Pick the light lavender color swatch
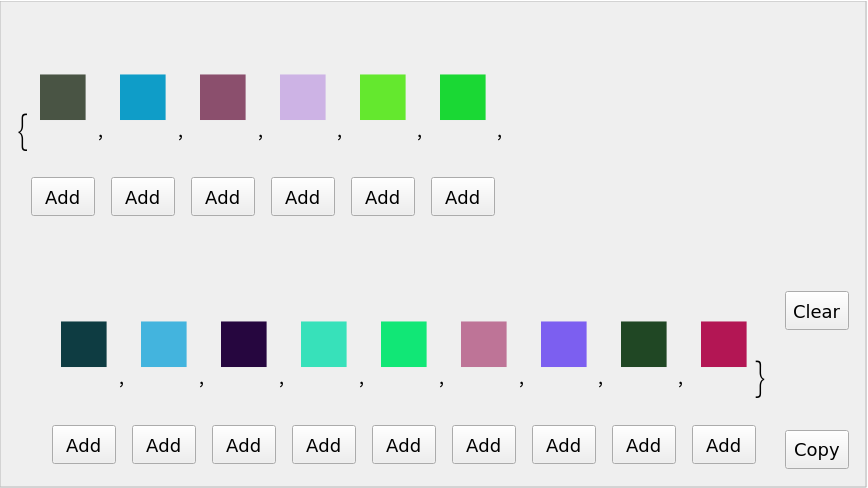Screen dimensions: 868x488 303,97
